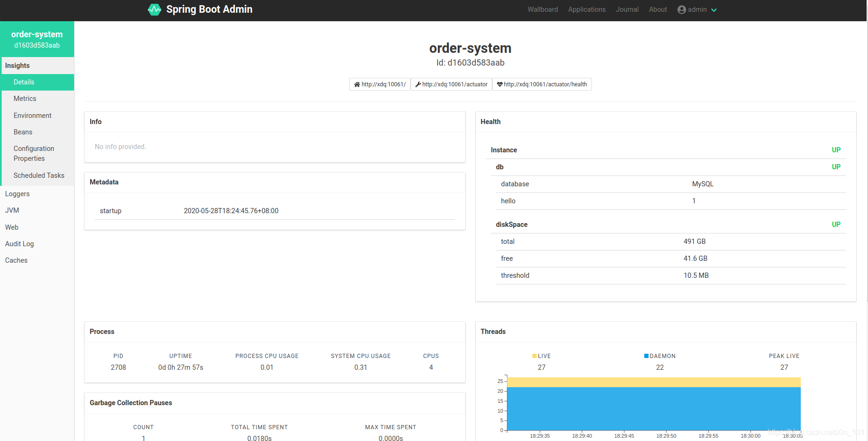Open Scheduled Tasks view
The width and height of the screenshot is (868, 441).
coord(38,175)
